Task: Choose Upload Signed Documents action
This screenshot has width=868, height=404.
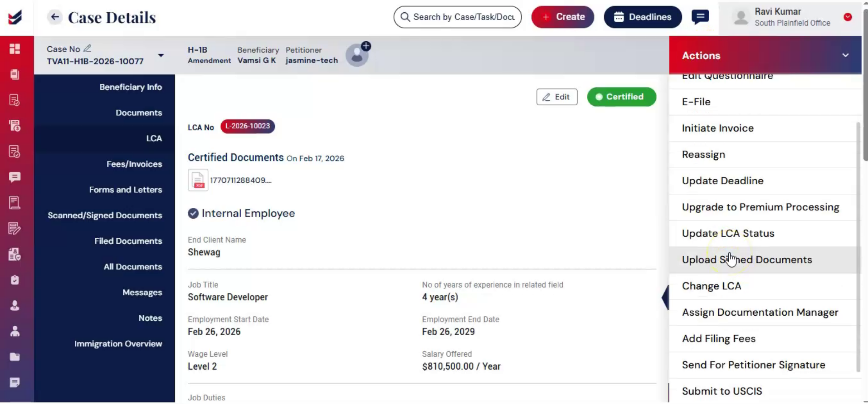Action: (762, 260)
